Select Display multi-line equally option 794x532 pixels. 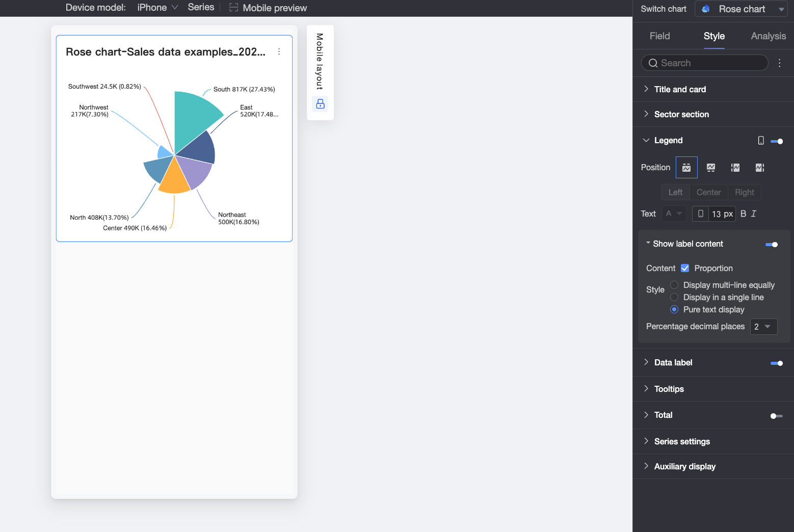point(674,285)
